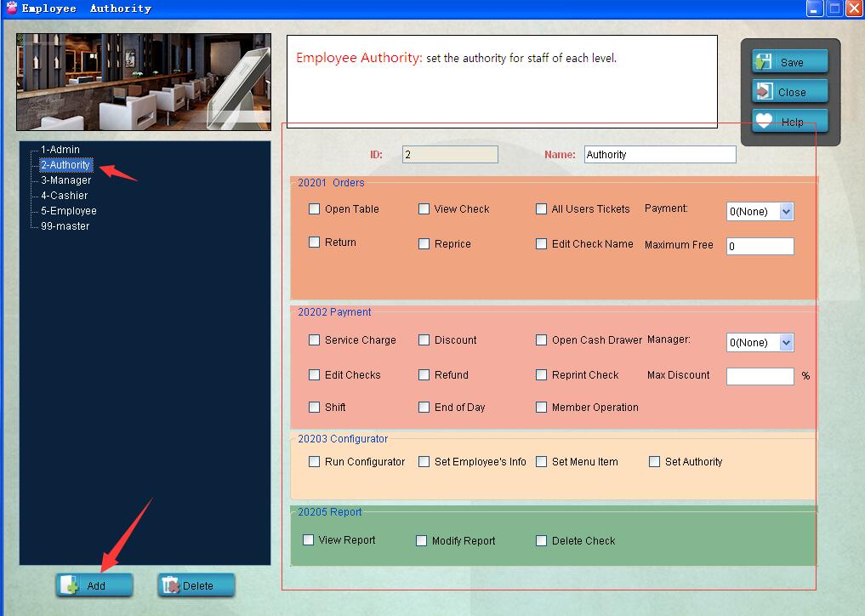Toggle the View Report checkbox

pyautogui.click(x=308, y=539)
